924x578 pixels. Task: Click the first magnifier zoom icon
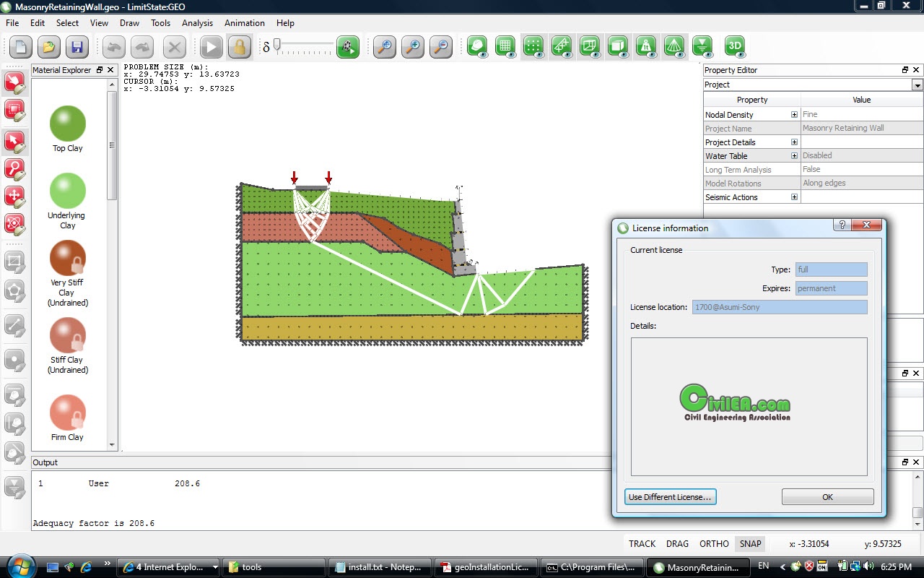point(385,48)
